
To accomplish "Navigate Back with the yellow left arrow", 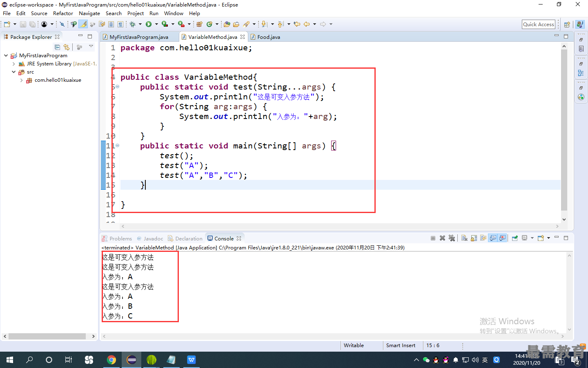I will tap(307, 24).
